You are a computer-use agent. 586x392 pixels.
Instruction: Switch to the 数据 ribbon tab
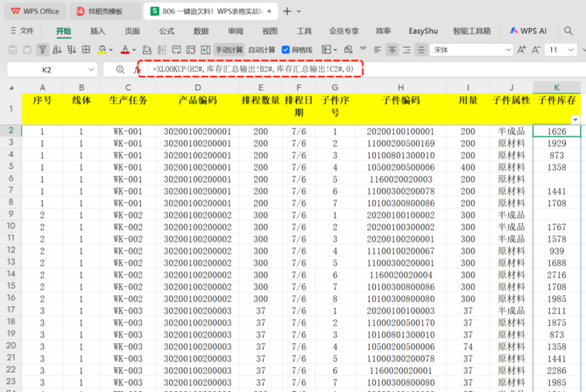(x=201, y=31)
